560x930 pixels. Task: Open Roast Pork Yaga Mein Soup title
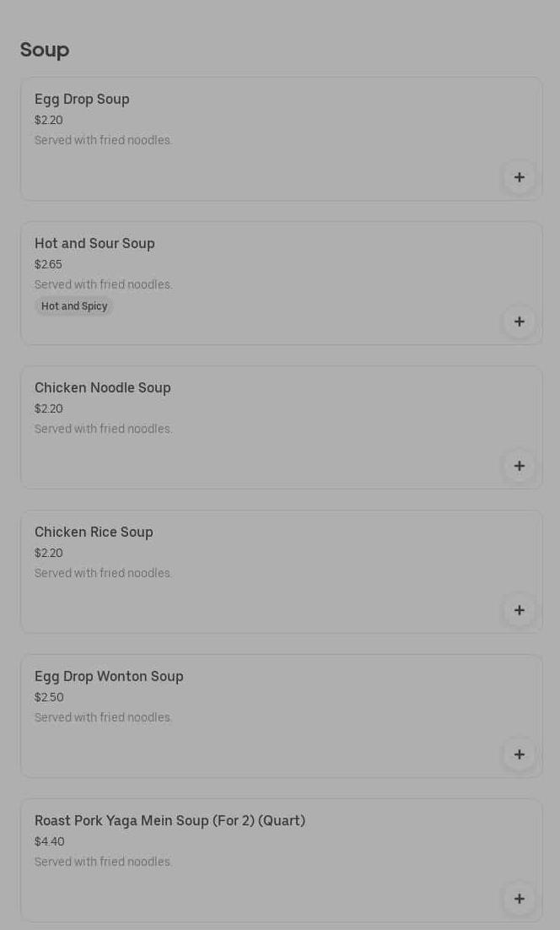click(x=170, y=821)
